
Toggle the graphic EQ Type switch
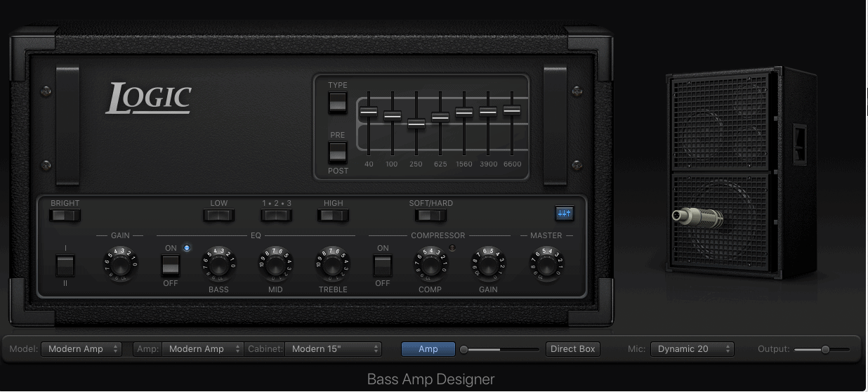click(338, 103)
